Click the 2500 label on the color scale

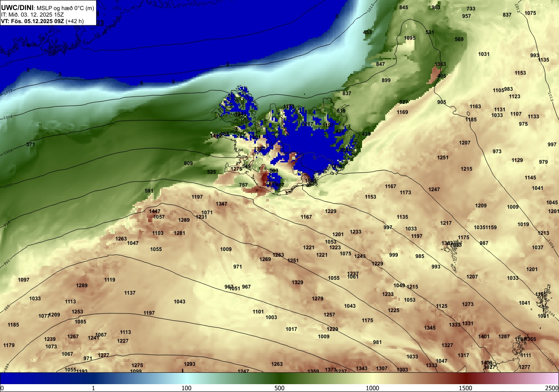point(552,388)
